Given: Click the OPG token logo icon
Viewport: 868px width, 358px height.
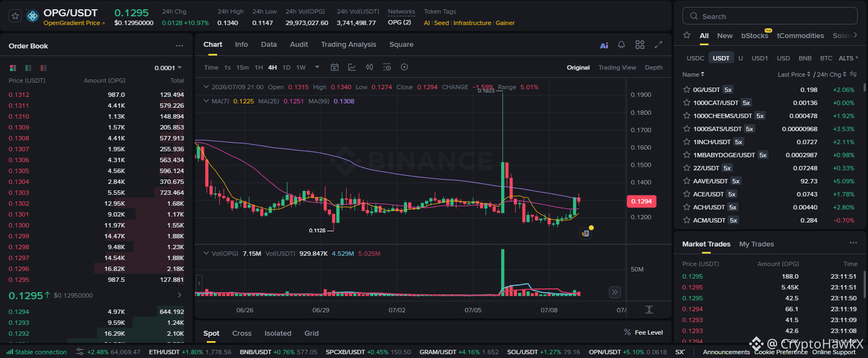Looking at the screenshot, I should pyautogui.click(x=33, y=16).
